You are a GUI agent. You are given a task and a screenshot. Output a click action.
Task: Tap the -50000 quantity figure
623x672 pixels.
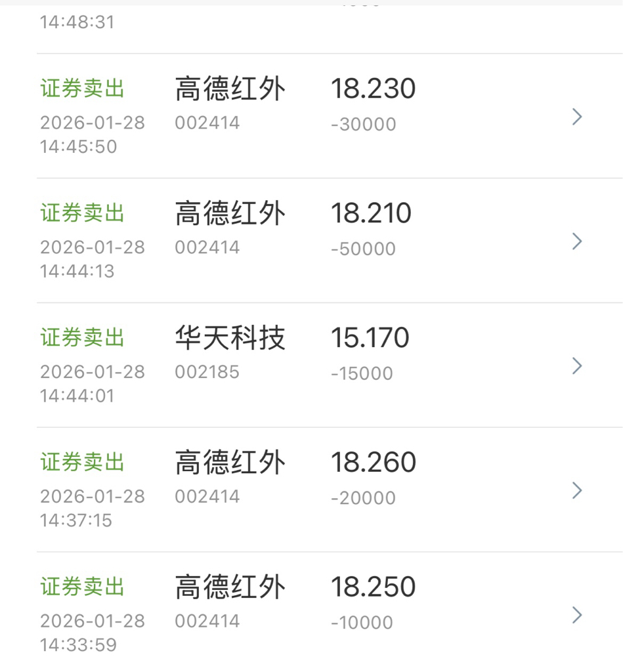tap(363, 249)
